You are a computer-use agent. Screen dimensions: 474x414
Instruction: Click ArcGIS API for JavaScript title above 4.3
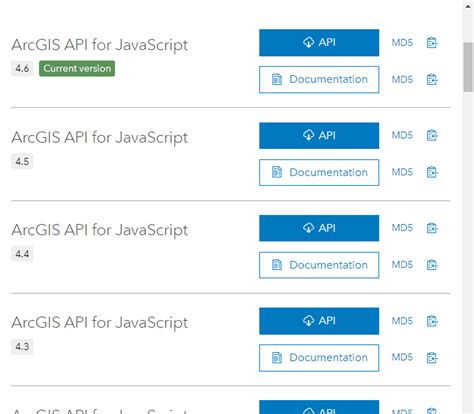point(100,323)
